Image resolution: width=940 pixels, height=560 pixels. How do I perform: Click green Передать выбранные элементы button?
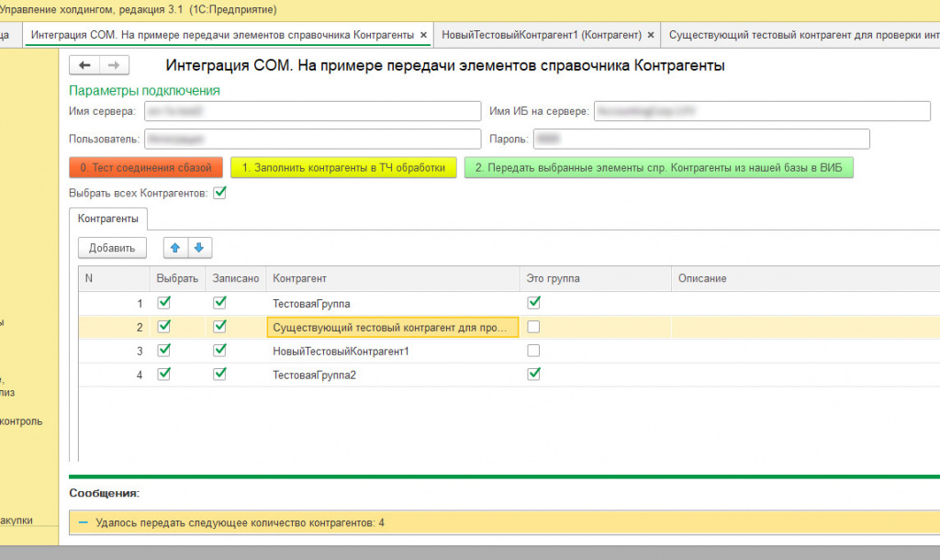(x=659, y=168)
